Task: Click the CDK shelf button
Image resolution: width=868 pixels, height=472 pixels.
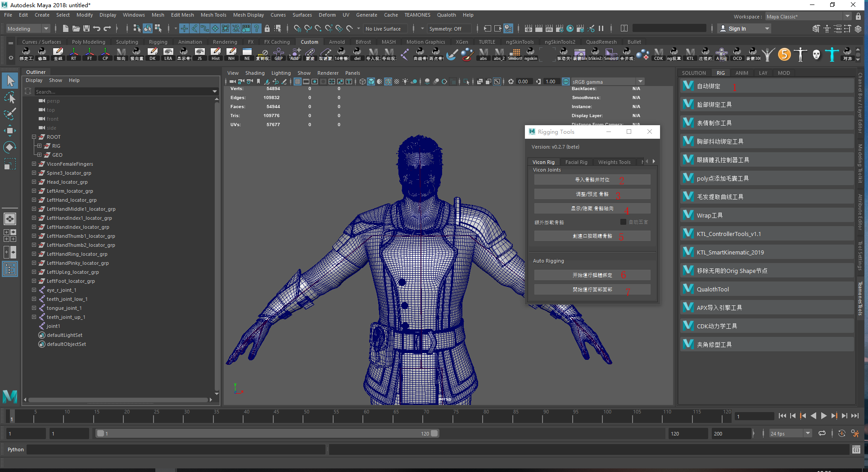Action: [658, 54]
